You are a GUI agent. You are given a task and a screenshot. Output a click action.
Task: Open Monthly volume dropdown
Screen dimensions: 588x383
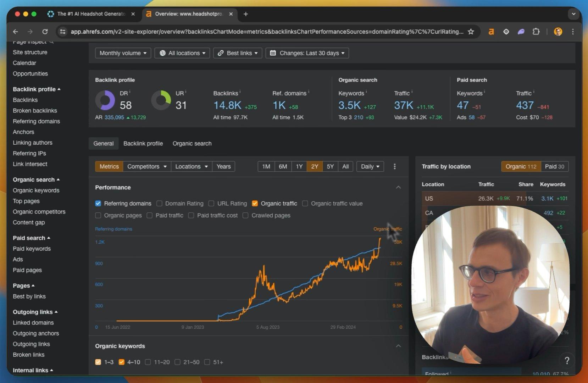pos(123,53)
